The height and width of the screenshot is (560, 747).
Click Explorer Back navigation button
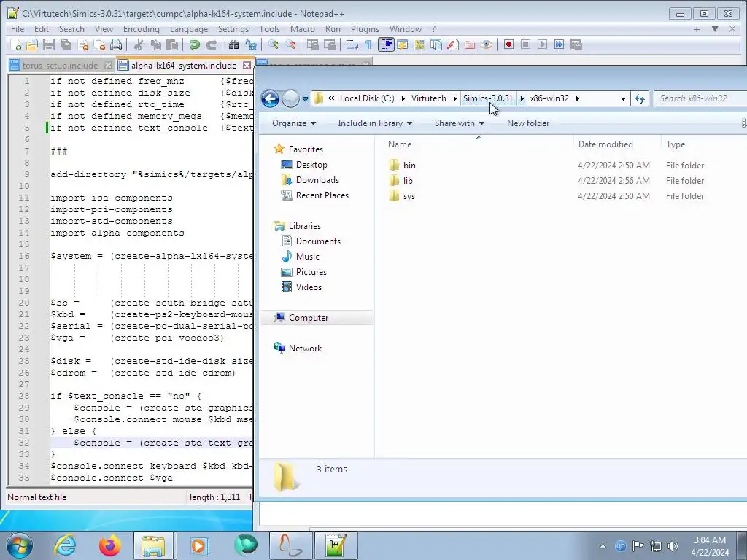click(x=270, y=98)
